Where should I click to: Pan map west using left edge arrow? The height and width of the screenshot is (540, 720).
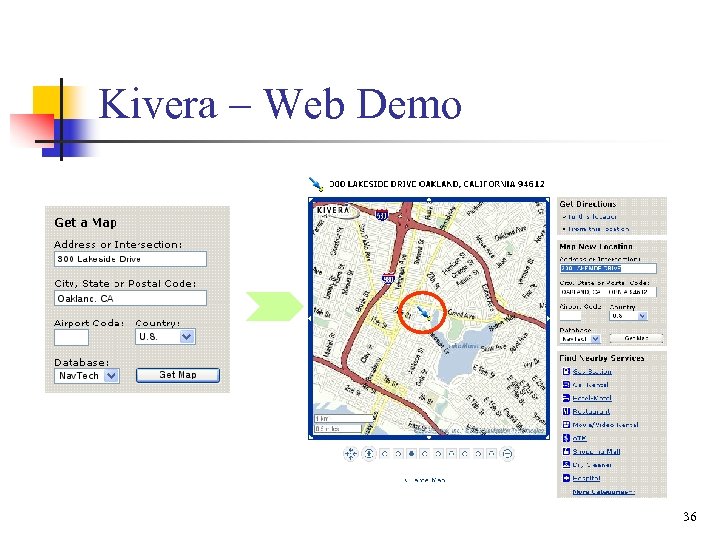coord(310,318)
